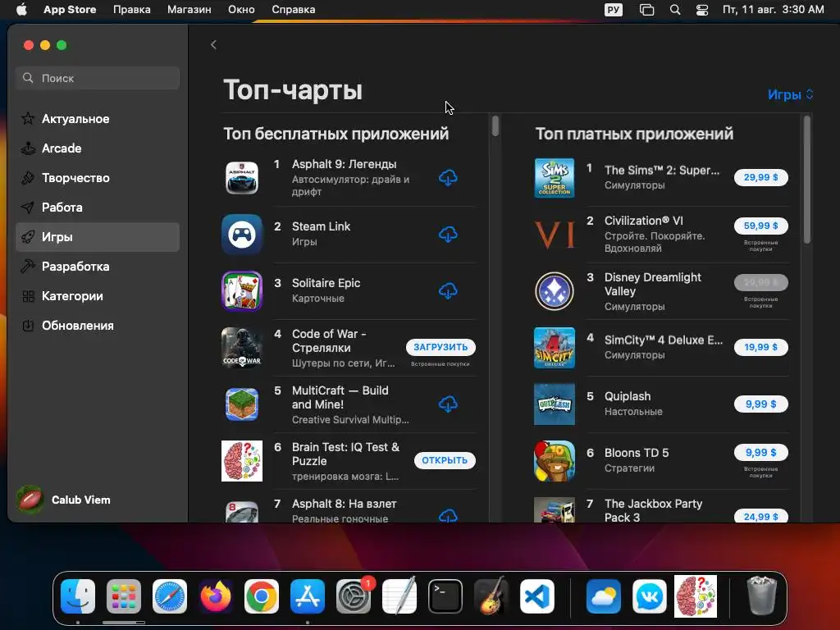
Task: Download MultiCraft via cloud icon
Action: click(x=448, y=404)
